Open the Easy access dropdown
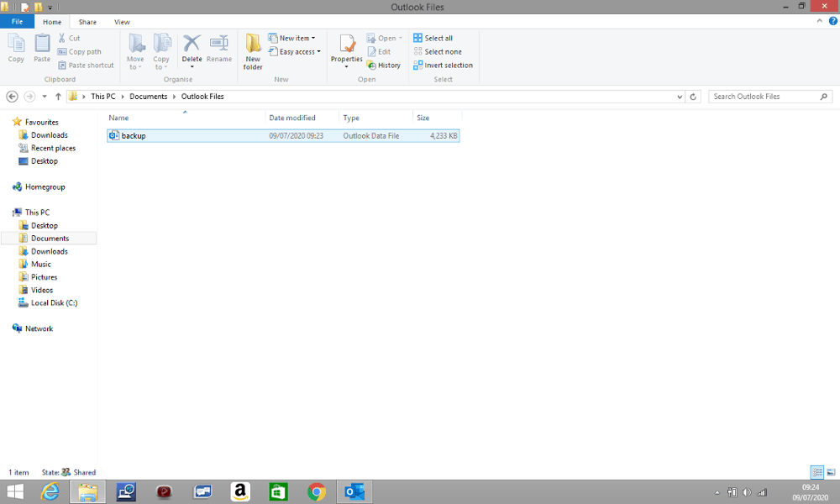Viewport: 840px width, 504px height. tap(295, 52)
